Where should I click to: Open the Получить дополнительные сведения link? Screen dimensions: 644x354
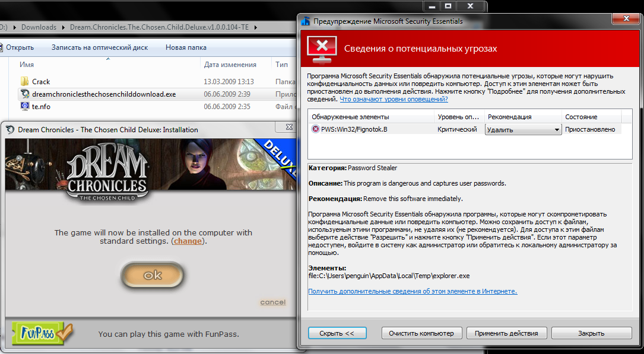[x=413, y=291]
